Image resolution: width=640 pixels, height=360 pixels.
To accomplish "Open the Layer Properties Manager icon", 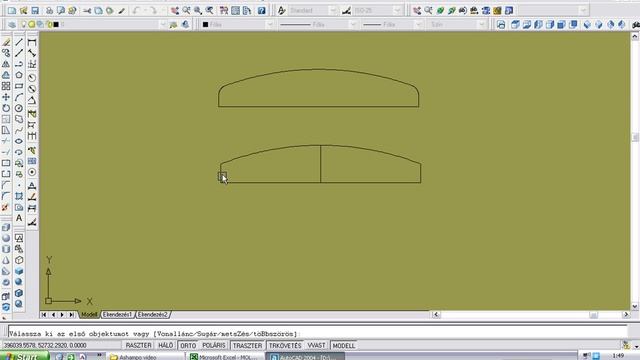I will [12, 24].
